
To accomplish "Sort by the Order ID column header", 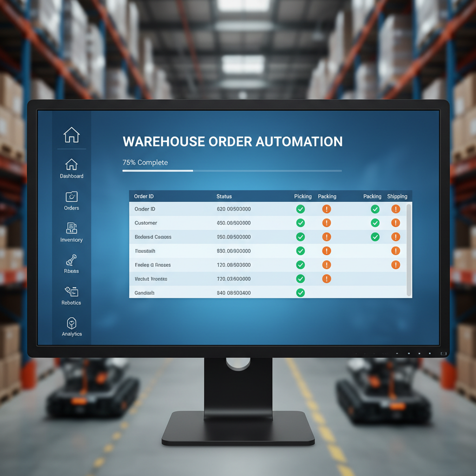I will click(144, 197).
